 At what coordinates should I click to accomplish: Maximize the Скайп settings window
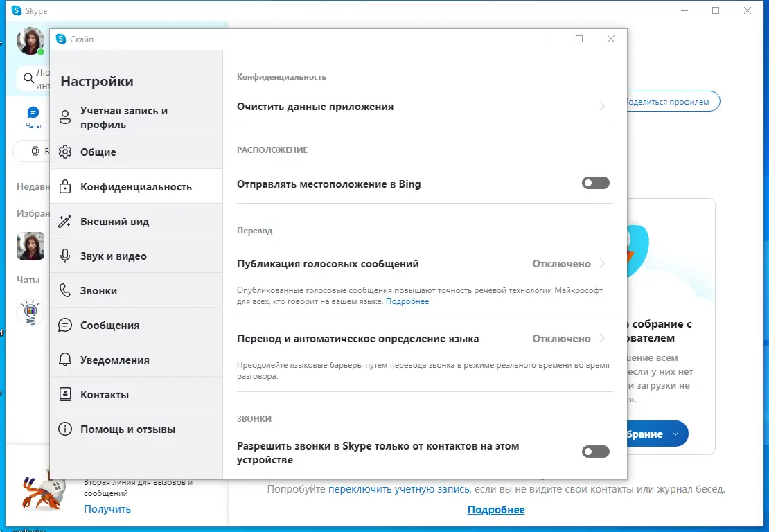coord(579,39)
